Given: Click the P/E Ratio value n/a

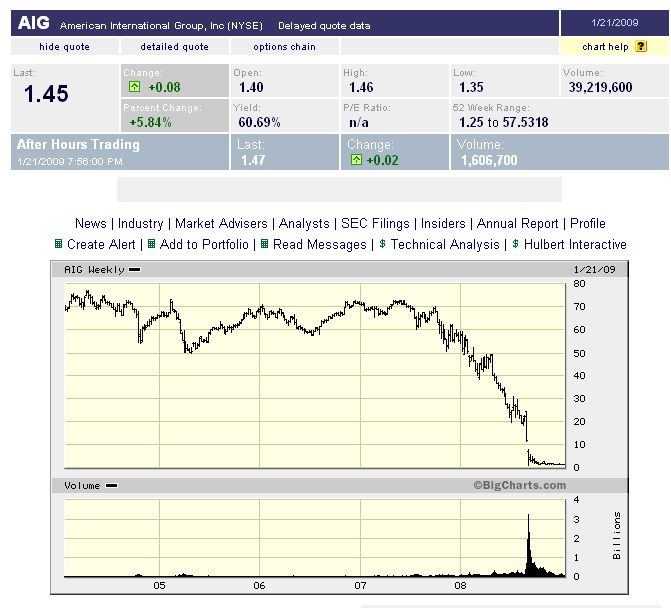Looking at the screenshot, I should (359, 123).
